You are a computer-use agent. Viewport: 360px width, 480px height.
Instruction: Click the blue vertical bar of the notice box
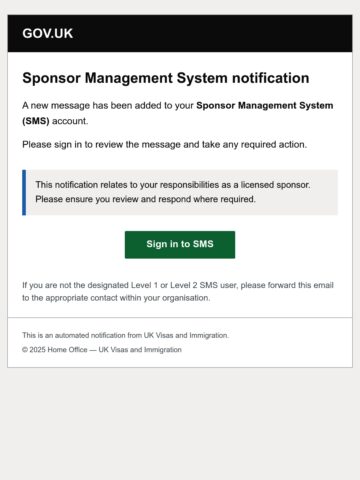24,192
